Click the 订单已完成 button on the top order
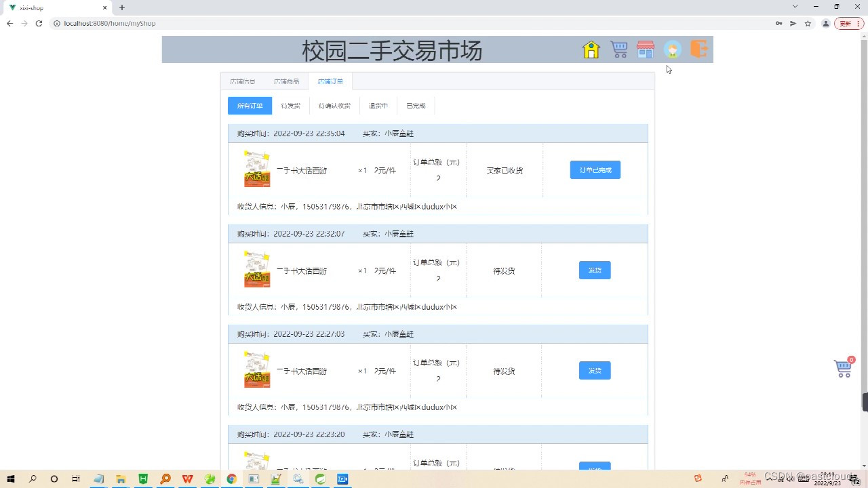 point(595,169)
